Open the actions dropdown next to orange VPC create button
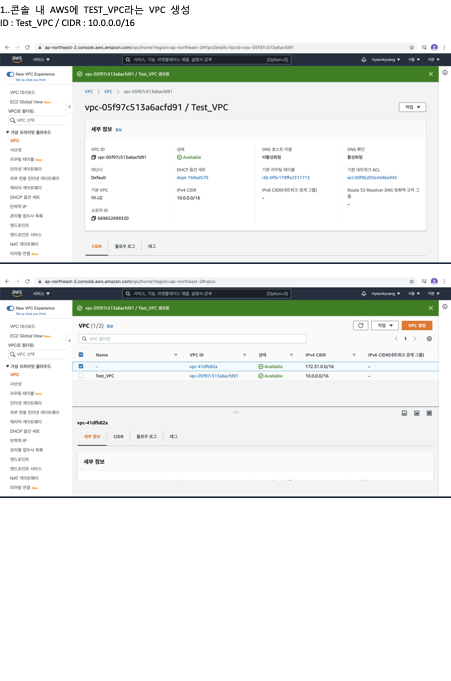This screenshot has height=681, width=451. [x=385, y=325]
